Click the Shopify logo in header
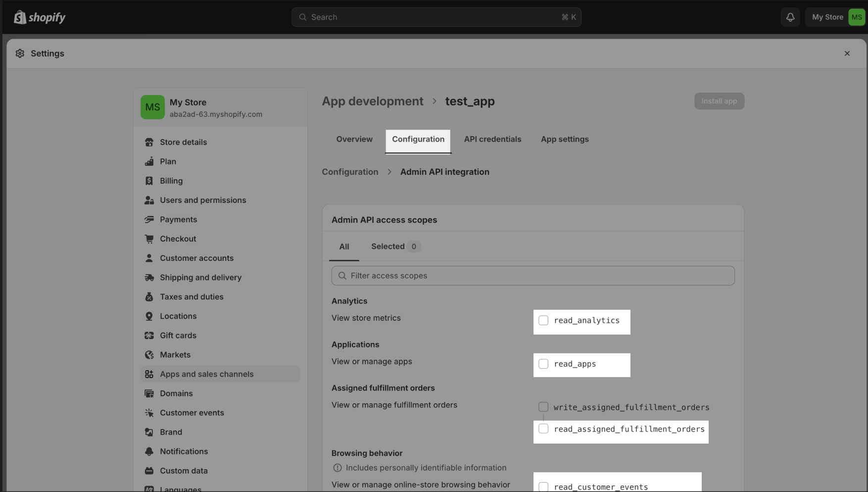 [40, 17]
